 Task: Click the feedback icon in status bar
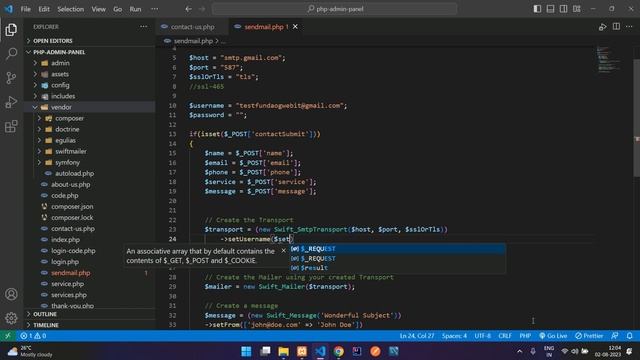point(614,336)
